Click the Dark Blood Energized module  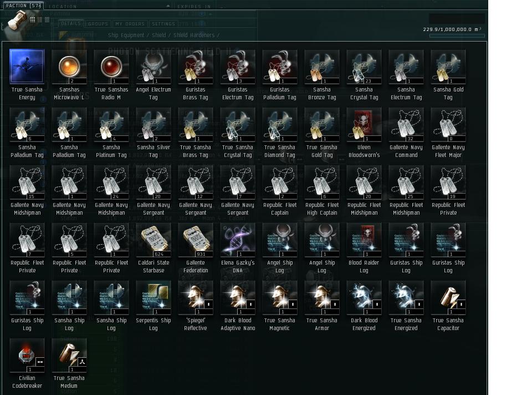coord(364,297)
